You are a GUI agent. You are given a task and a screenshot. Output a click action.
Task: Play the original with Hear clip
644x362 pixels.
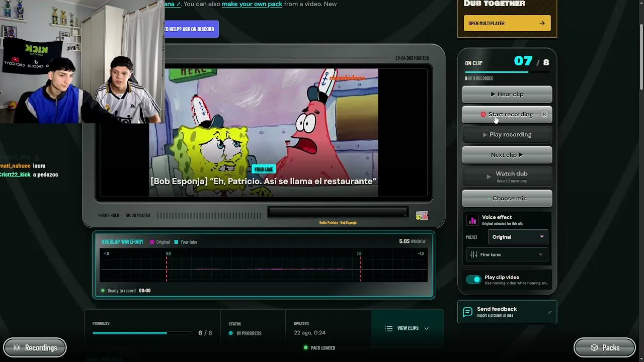pyautogui.click(x=507, y=94)
